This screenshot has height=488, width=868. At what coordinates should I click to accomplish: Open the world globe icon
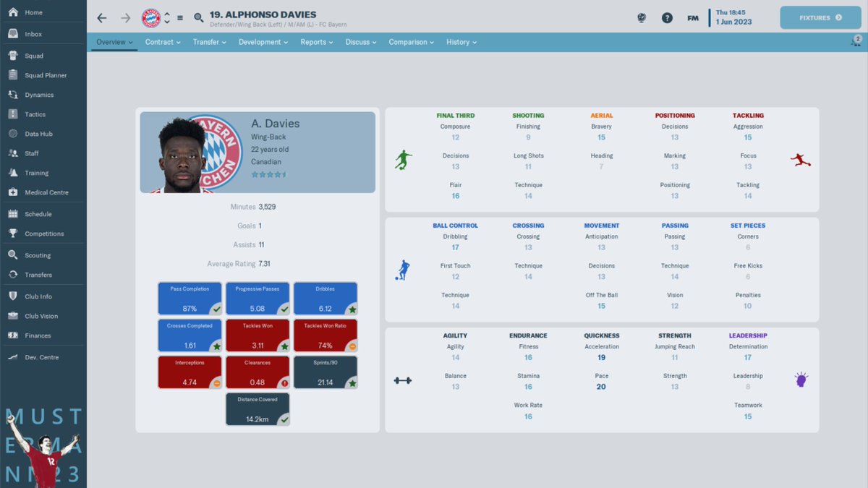pos(641,18)
